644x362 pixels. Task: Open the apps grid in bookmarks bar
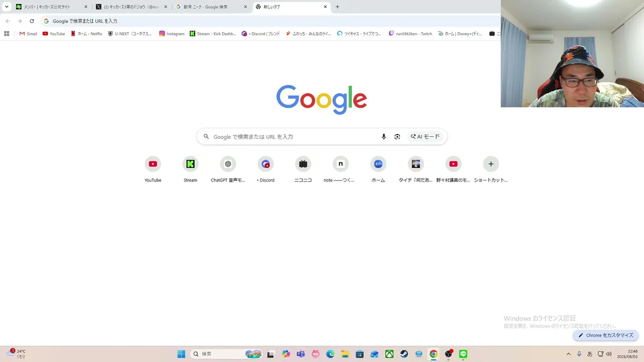coord(7,34)
